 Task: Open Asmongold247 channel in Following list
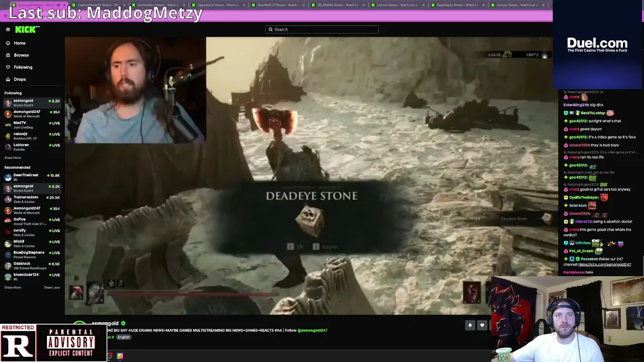tap(32, 114)
